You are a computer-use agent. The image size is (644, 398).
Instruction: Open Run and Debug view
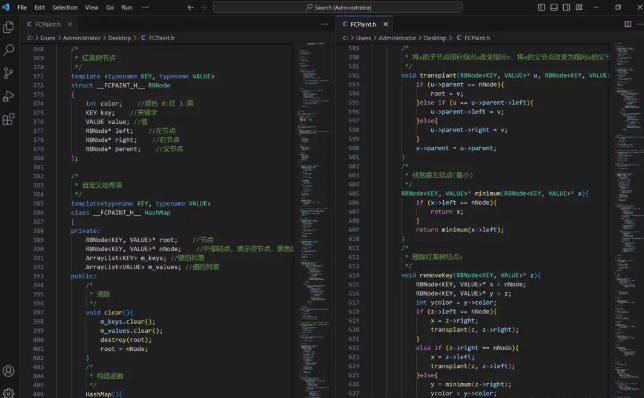click(8, 96)
